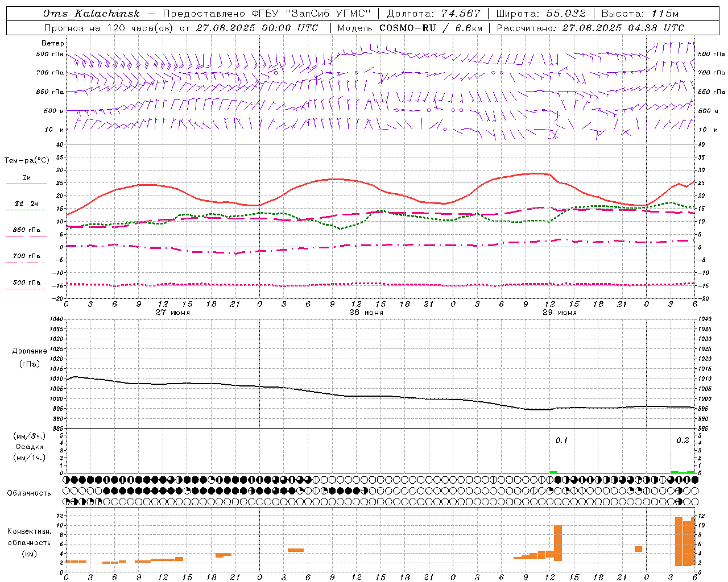Click the 40 value on left temperature axis
Image resolution: width=728 pixels, height=582 pixels.
(x=59, y=144)
